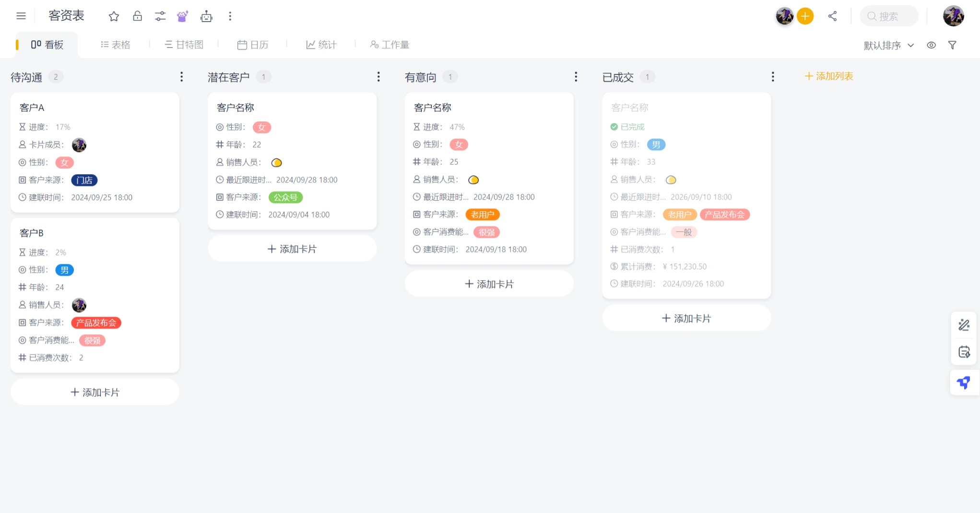980x513 pixels.
Task: Click the 2024/09/25 18:00 建联时间 on 客户A
Action: pos(102,197)
